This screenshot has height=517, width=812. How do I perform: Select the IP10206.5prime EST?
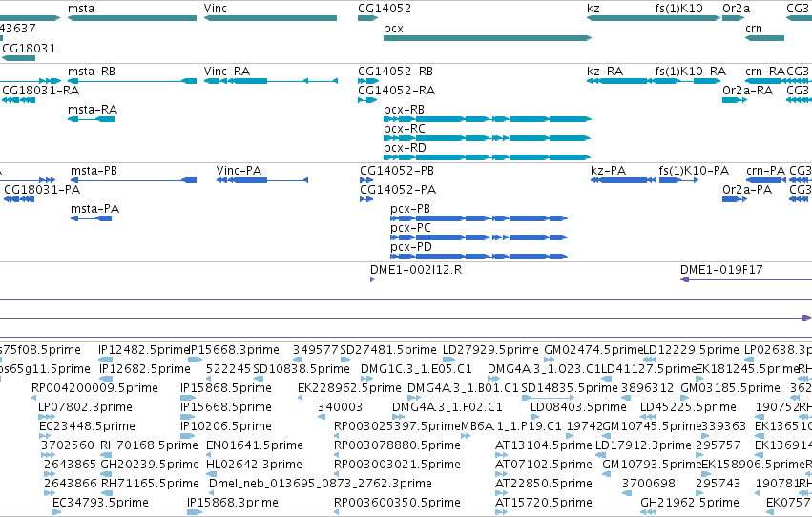coord(188,436)
